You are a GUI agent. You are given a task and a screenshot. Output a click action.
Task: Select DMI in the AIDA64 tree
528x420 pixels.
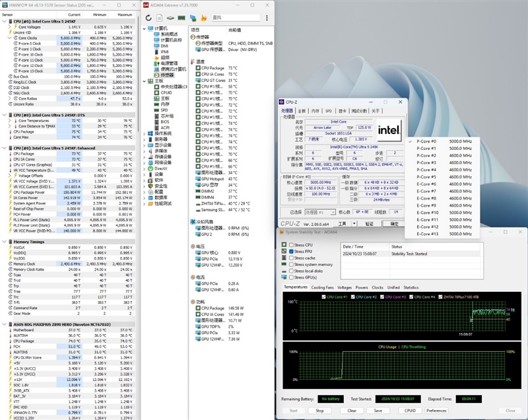coord(164,46)
